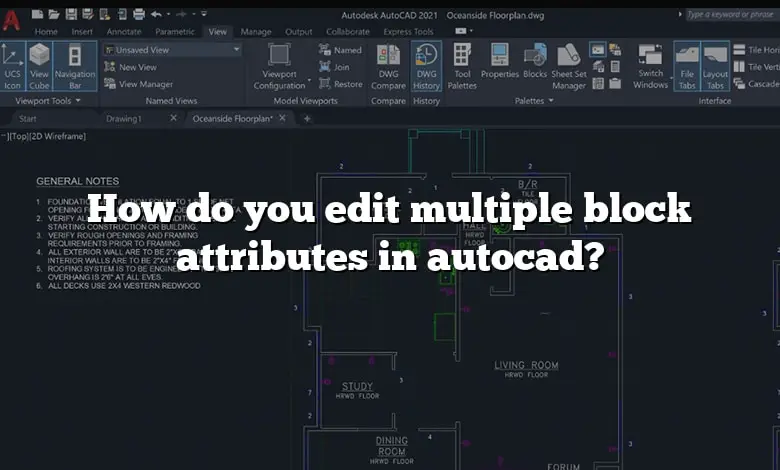
Task: Toggle the Navigation Bar display
Action: [x=75, y=65]
